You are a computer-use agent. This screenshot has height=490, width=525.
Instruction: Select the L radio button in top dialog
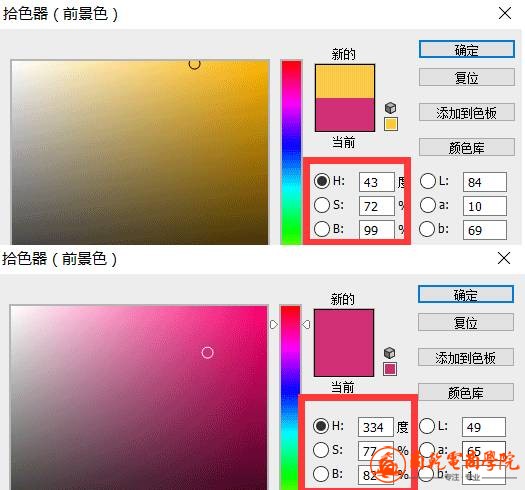[x=428, y=181]
